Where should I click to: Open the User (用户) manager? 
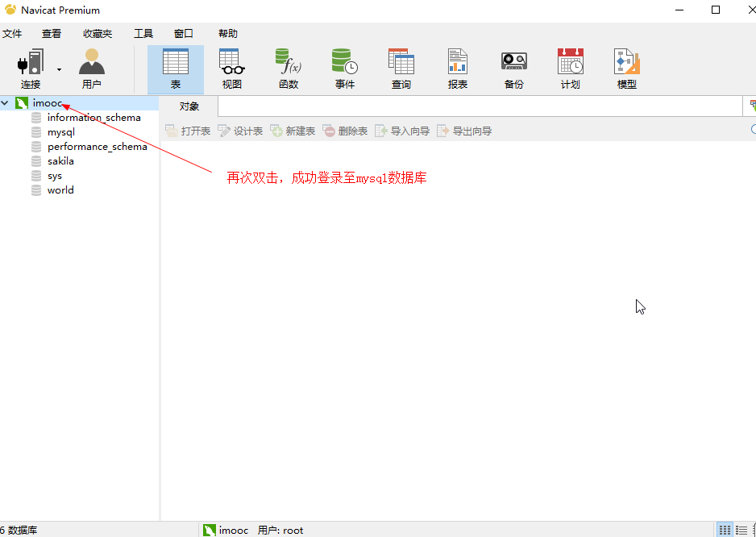point(91,69)
